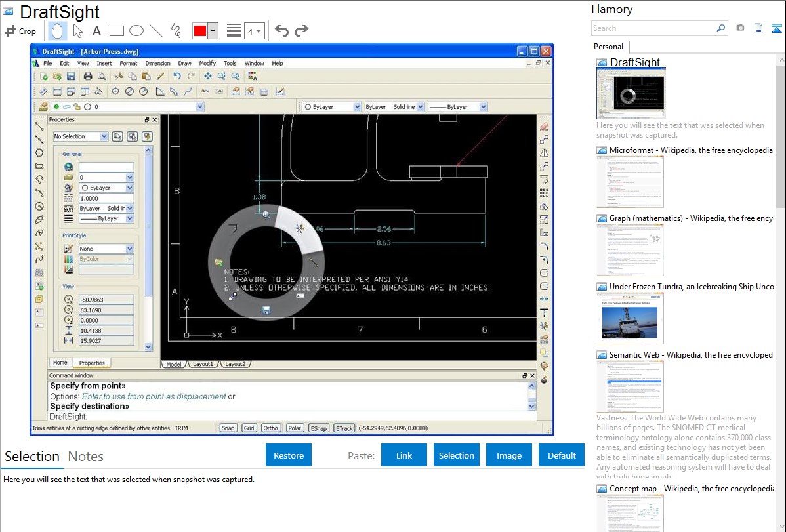This screenshot has height=532, width=786.
Task: Toggle the Ortho status button
Action: 271,428
